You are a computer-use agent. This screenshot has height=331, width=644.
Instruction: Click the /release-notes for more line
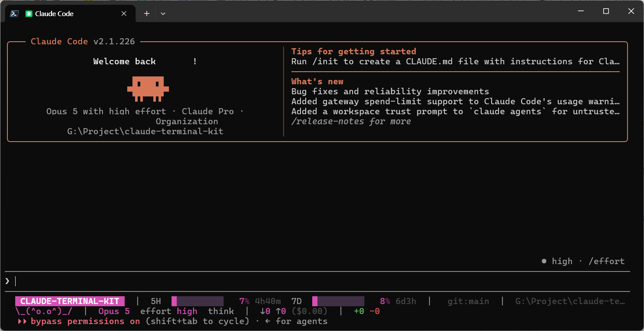351,121
